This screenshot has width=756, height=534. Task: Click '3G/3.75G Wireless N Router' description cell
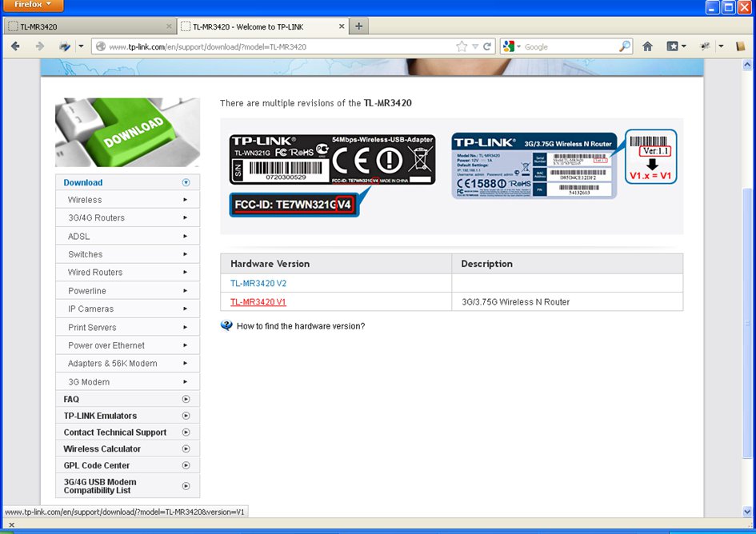[567, 301]
